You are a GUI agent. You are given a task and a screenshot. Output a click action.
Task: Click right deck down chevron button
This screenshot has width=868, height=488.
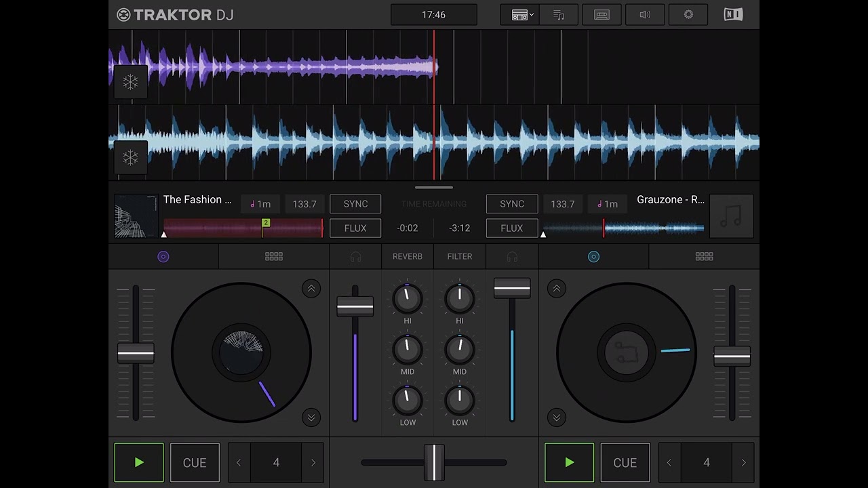(x=557, y=417)
